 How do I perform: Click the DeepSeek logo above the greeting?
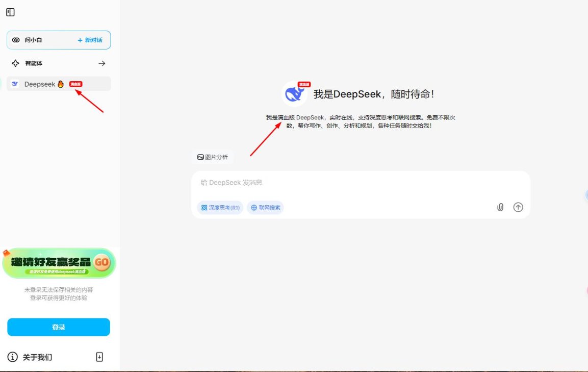point(294,93)
